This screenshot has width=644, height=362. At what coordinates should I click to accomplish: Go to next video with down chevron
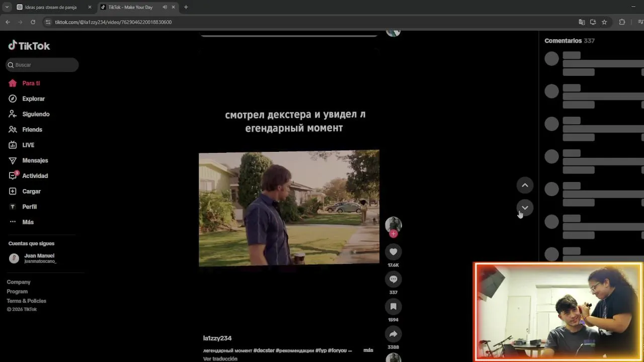point(525,208)
